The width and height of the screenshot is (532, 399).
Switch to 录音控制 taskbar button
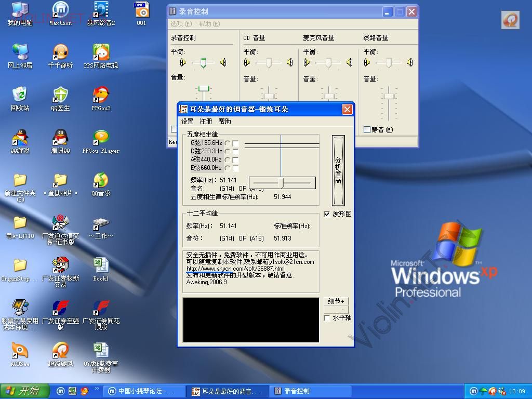pos(310,391)
